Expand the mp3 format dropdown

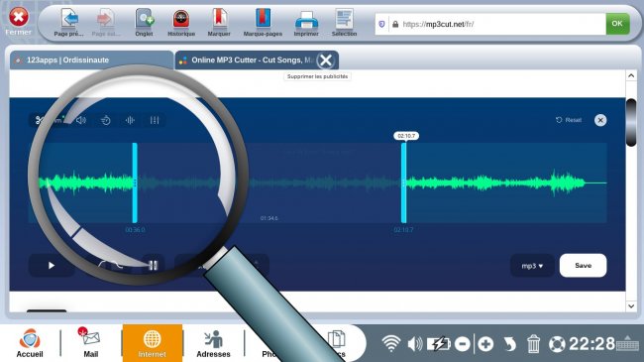(x=532, y=266)
